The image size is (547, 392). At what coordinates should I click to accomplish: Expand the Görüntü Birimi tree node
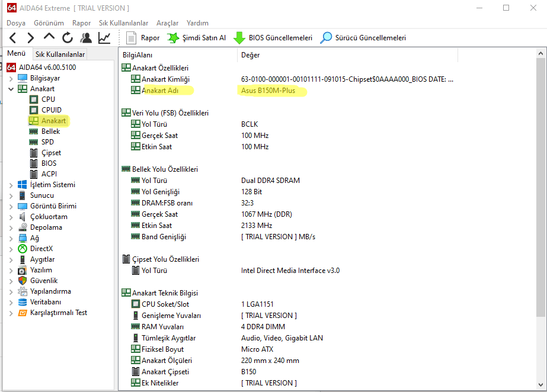11,207
